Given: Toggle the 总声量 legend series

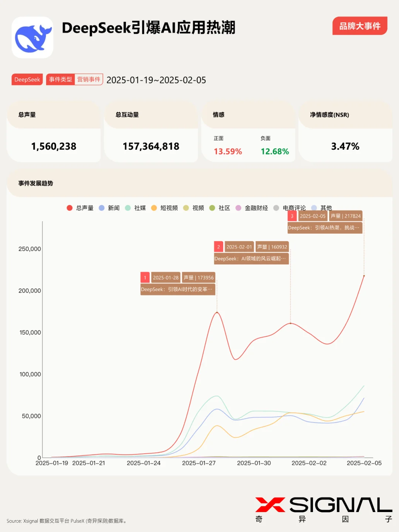Looking at the screenshot, I should (80, 208).
